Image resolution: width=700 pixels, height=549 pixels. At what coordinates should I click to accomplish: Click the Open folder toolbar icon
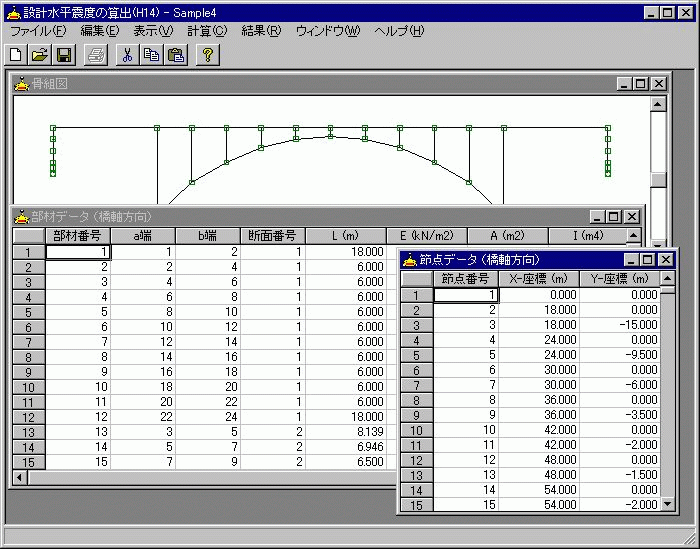point(40,55)
